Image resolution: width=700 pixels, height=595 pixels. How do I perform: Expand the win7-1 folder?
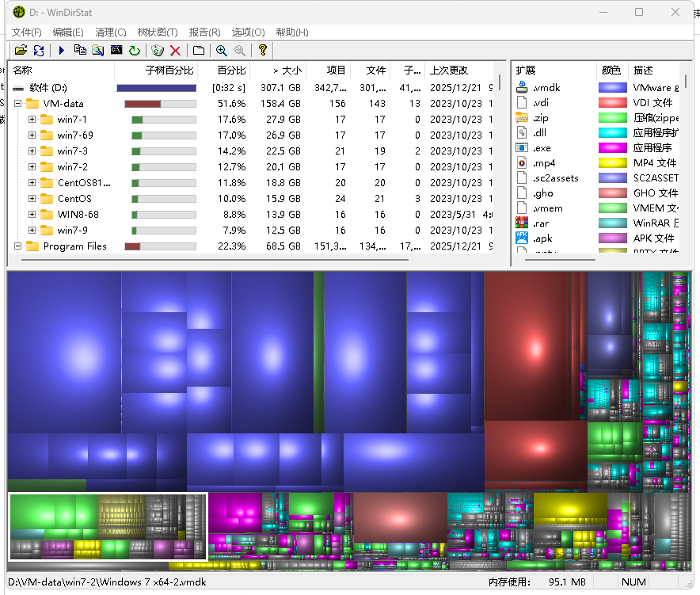32,120
